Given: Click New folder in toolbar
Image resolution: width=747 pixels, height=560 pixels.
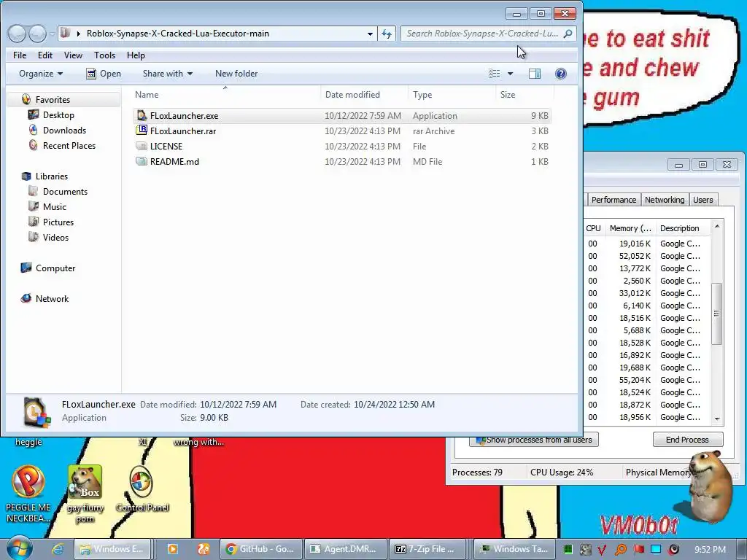Looking at the screenshot, I should [x=236, y=74].
